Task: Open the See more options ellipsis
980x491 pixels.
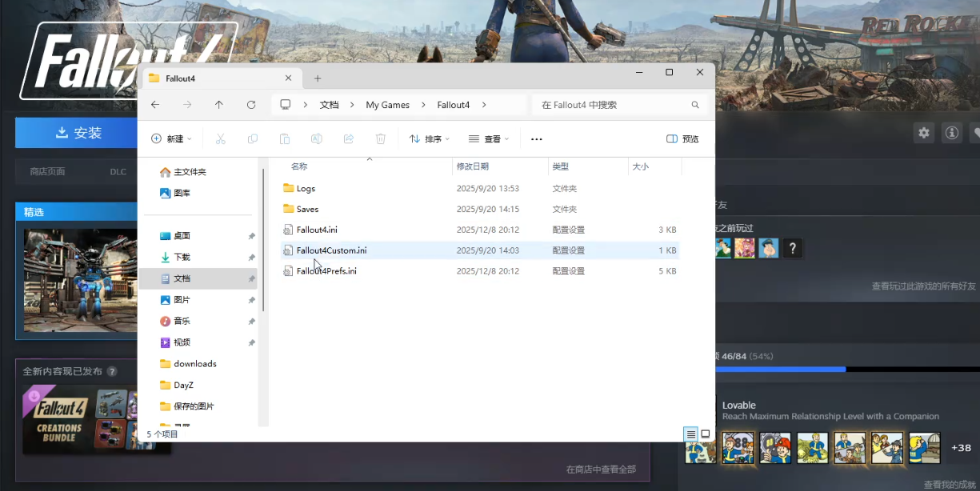Action: click(x=536, y=139)
